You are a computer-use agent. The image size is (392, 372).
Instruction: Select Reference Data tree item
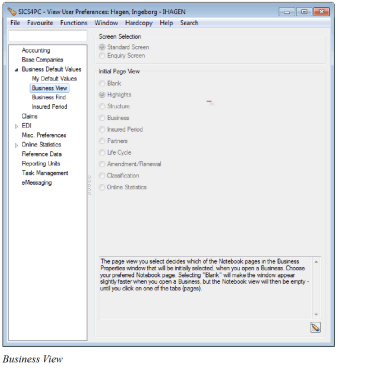(x=42, y=154)
